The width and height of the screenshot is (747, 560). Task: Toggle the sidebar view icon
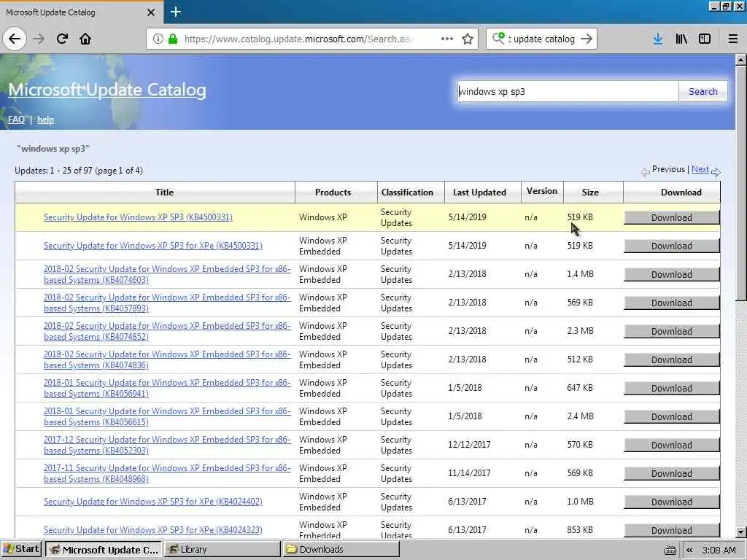[705, 39]
